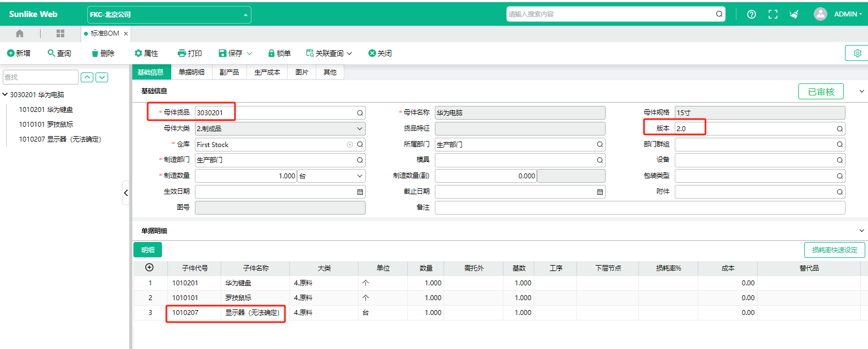Clear the 仓库 First Stock value

(350, 144)
